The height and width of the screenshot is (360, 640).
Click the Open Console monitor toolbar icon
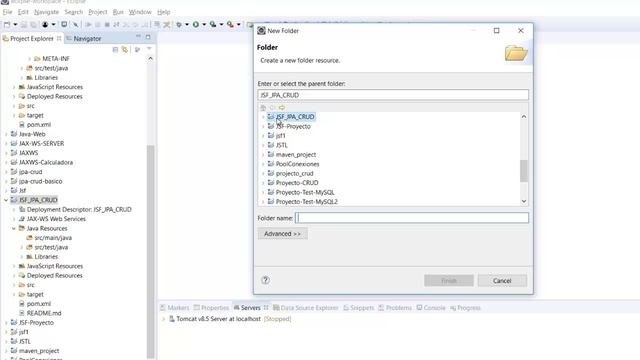(64, 24)
